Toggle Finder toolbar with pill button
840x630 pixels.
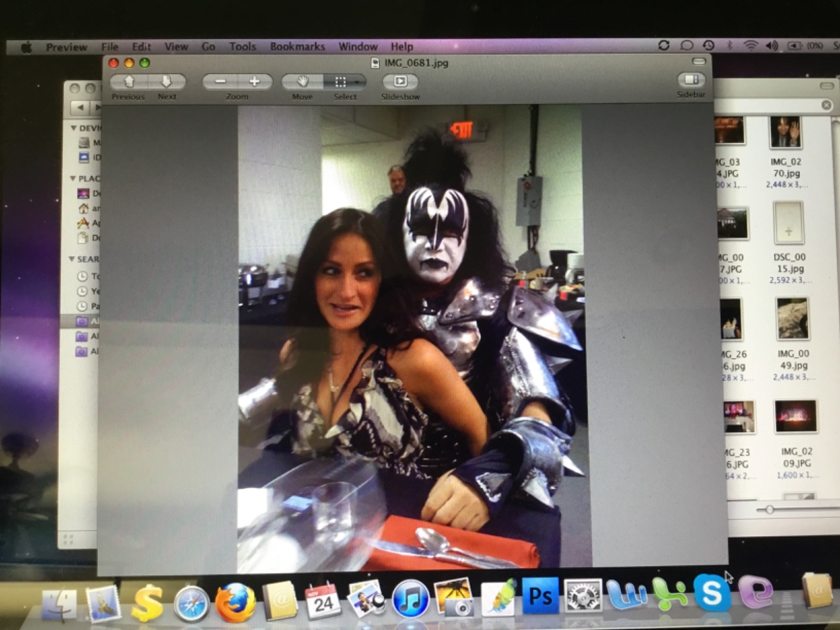[827, 86]
